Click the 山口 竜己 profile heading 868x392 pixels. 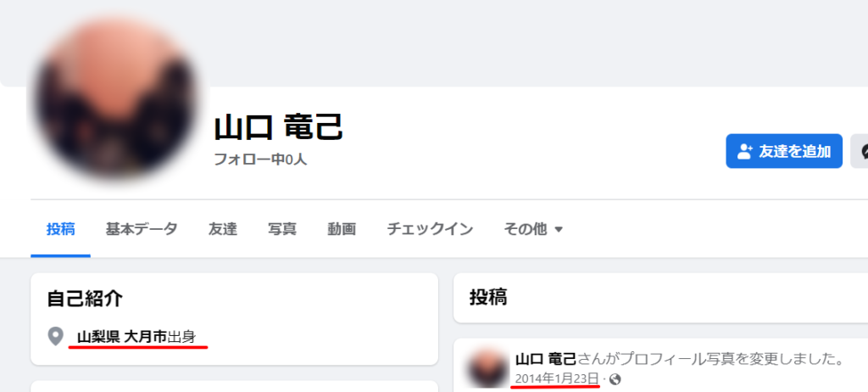point(278,127)
